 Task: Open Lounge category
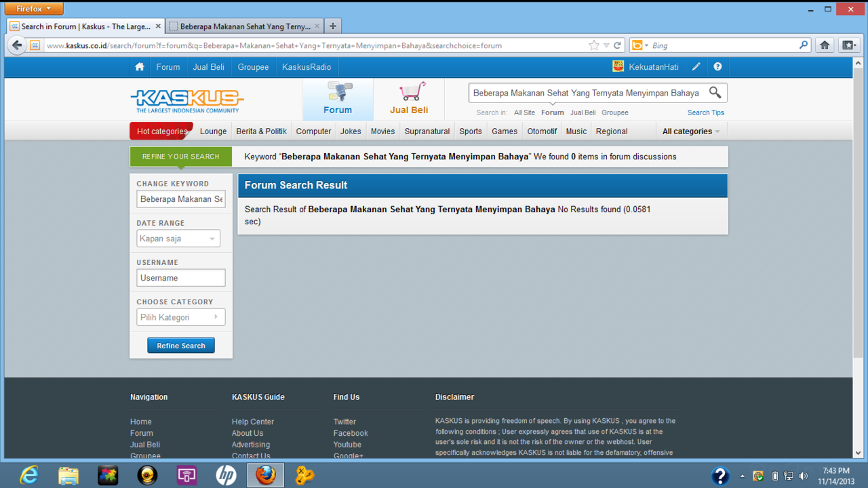click(214, 131)
